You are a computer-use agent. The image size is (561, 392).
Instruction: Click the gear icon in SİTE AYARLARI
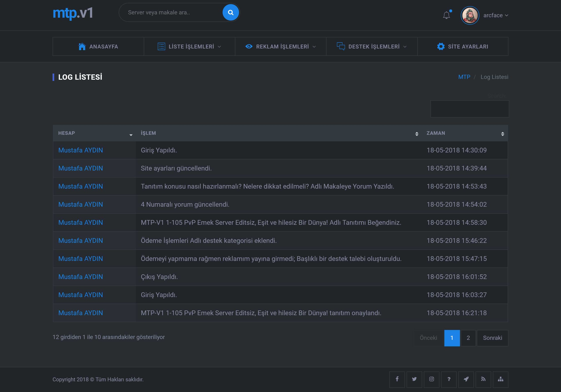click(x=441, y=46)
